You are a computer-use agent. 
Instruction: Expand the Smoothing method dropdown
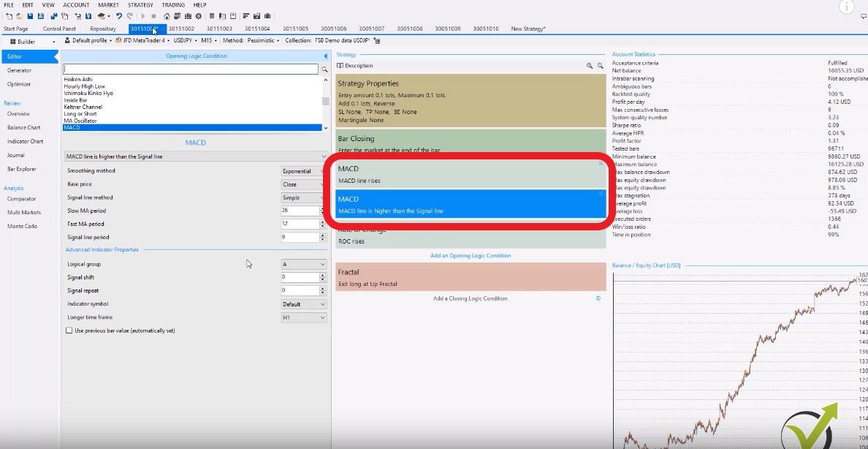pyautogui.click(x=304, y=171)
